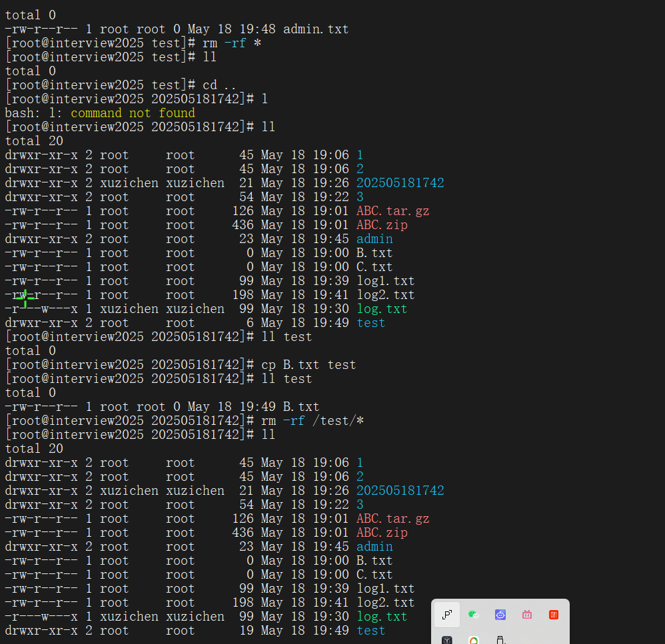Click the 'cd ..' command line
Viewport: 665px width, 644px height.
click(219, 85)
